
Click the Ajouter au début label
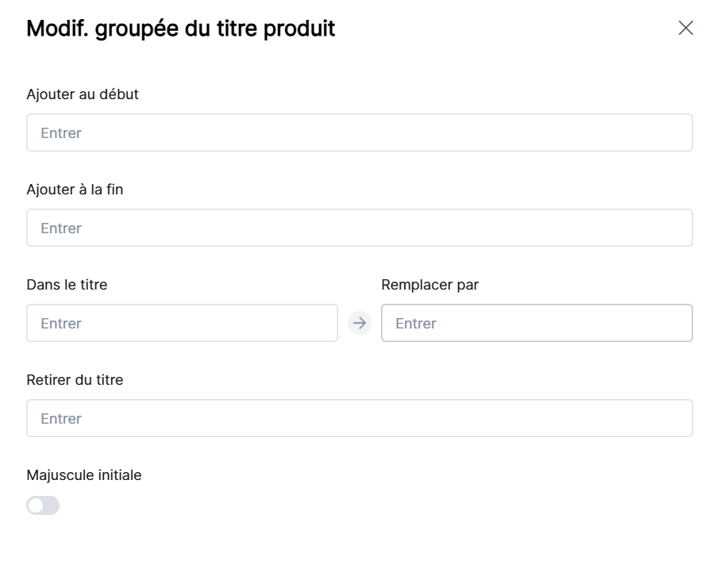83,94
